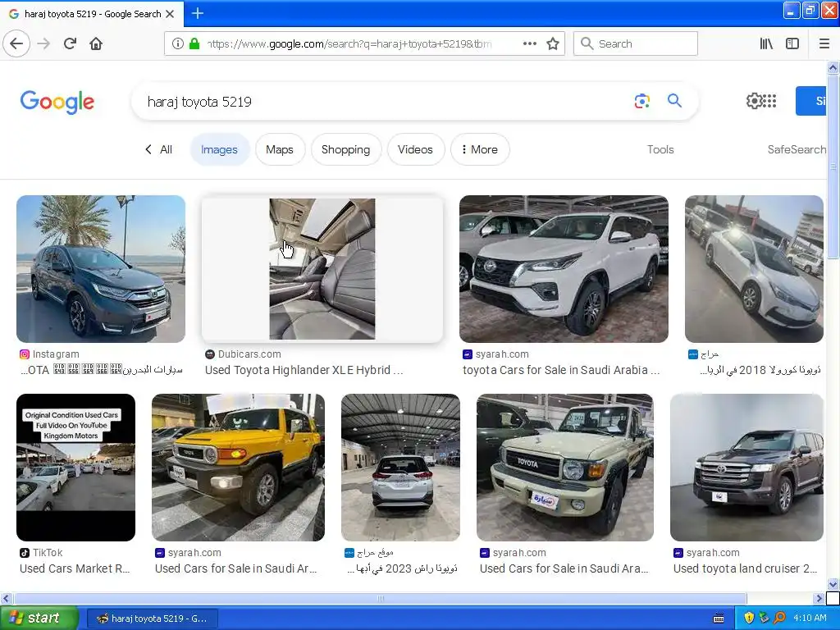The image size is (840, 630).
Task: Open the Firefox hamburger menu
Action: 824,44
